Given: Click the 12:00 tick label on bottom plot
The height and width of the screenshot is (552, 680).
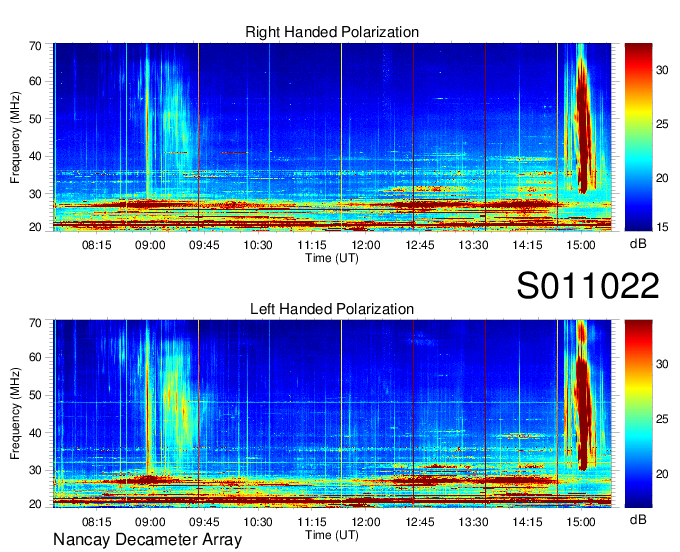Looking at the screenshot, I should tap(366, 522).
